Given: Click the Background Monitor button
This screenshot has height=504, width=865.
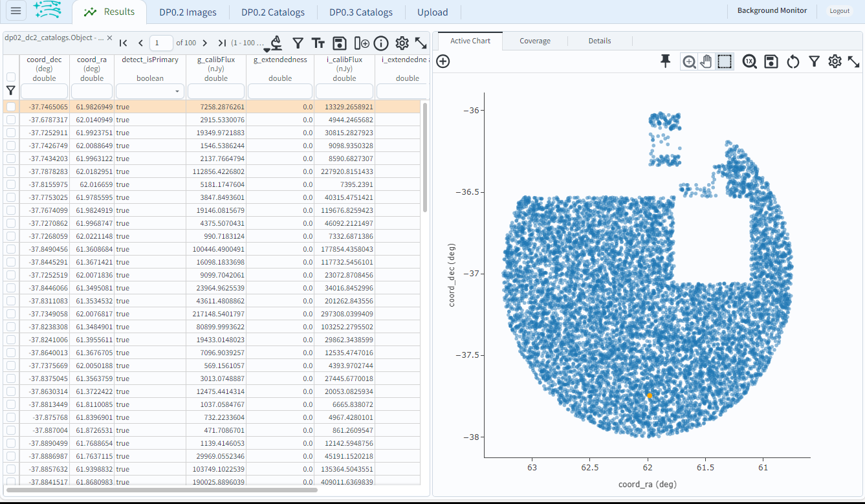Looking at the screenshot, I should pyautogui.click(x=772, y=10).
